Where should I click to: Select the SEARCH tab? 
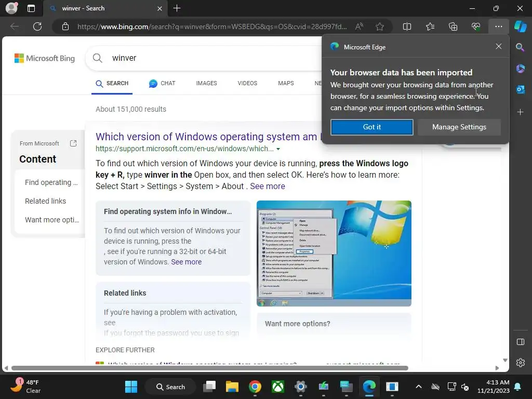[x=112, y=84]
